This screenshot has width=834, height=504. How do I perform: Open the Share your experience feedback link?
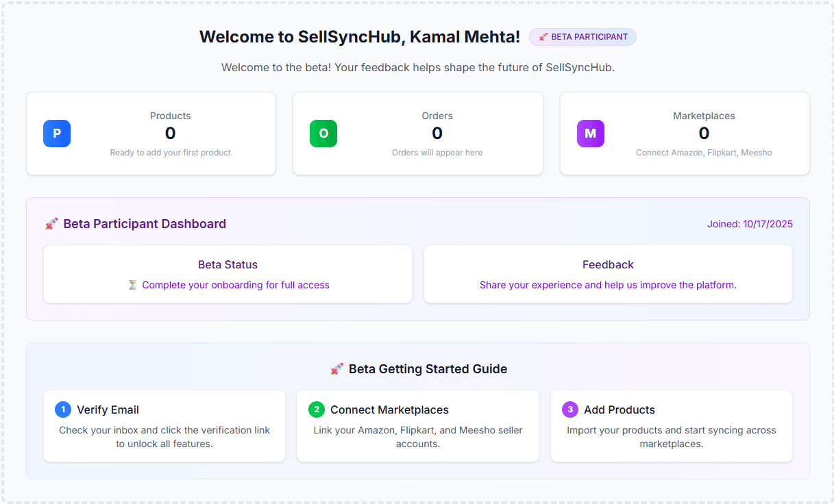pos(607,285)
